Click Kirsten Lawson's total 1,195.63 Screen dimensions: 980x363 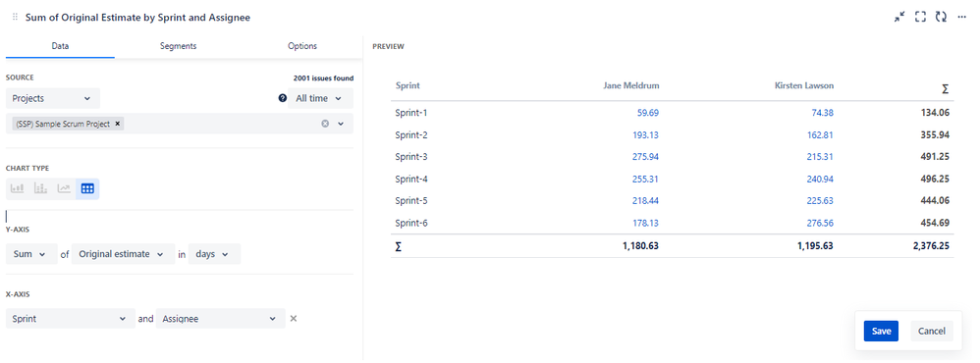point(815,246)
